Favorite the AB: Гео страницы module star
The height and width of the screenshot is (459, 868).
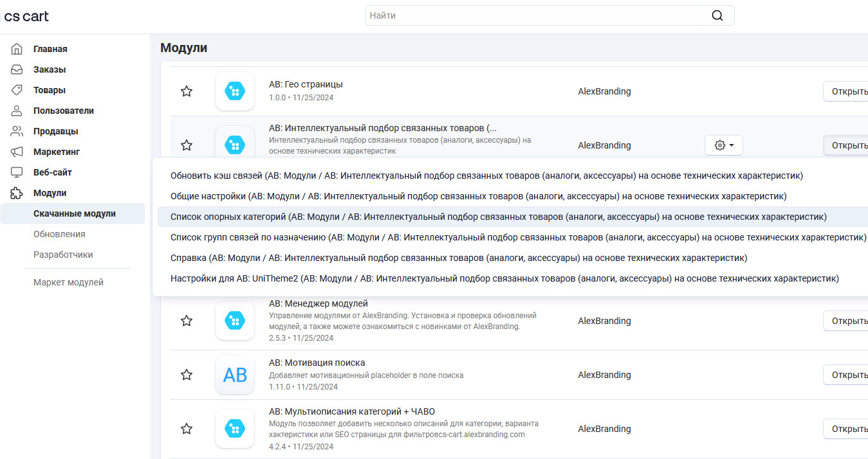tap(187, 91)
